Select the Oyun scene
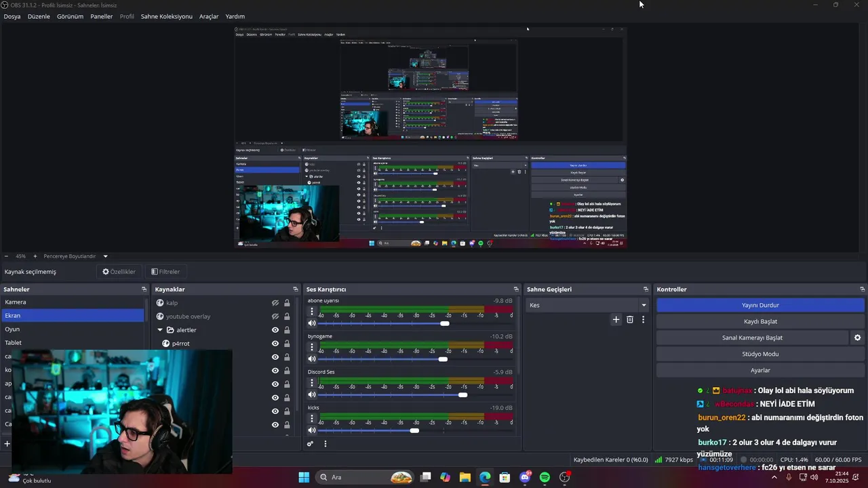868x488 pixels. pos(73,329)
